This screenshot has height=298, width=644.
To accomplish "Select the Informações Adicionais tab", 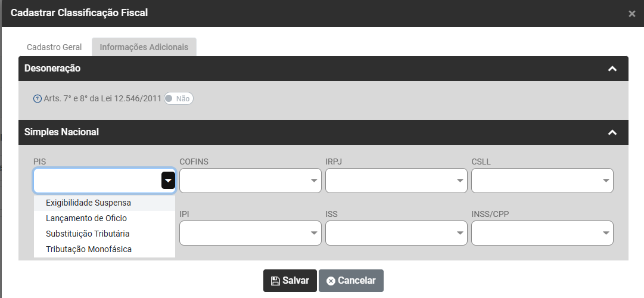I will point(144,47).
